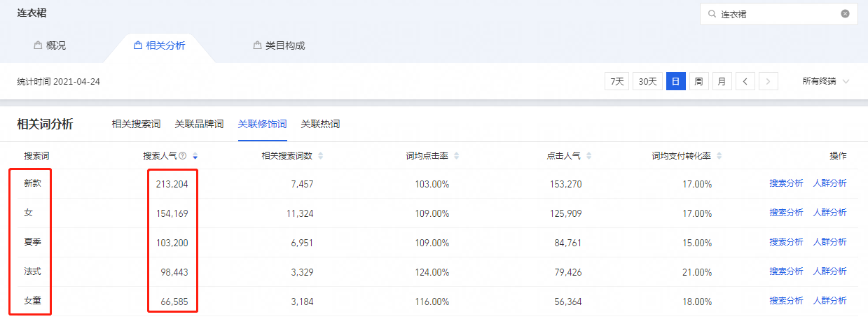868x319 pixels.
Task: Open the 概况 tab
Action: coord(50,45)
